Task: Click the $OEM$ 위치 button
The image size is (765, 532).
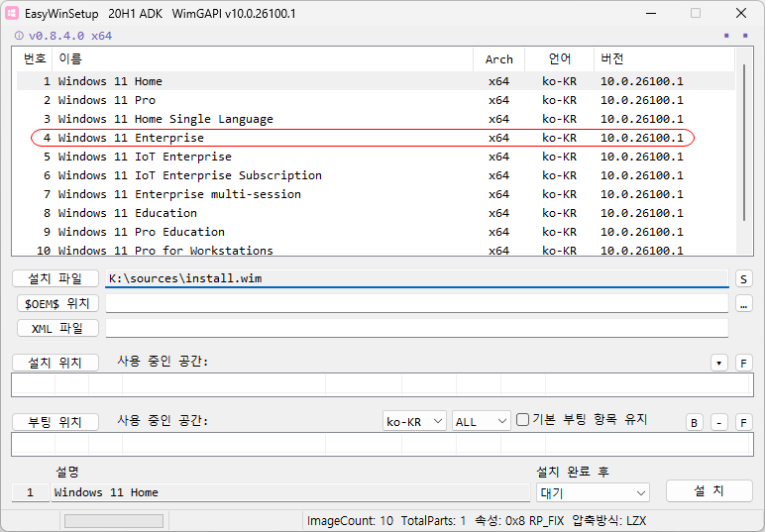Action: point(57,303)
